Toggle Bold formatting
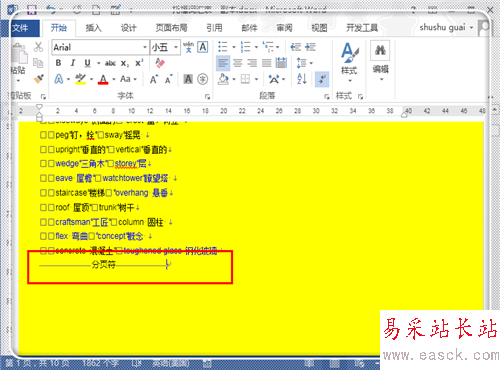This screenshot has height=370, width=500. (58, 63)
